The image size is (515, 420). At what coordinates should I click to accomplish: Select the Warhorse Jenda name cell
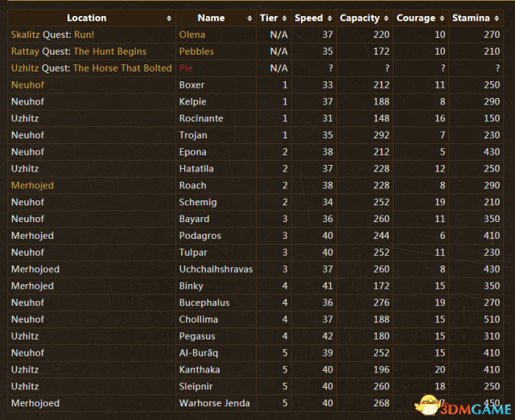click(x=216, y=403)
